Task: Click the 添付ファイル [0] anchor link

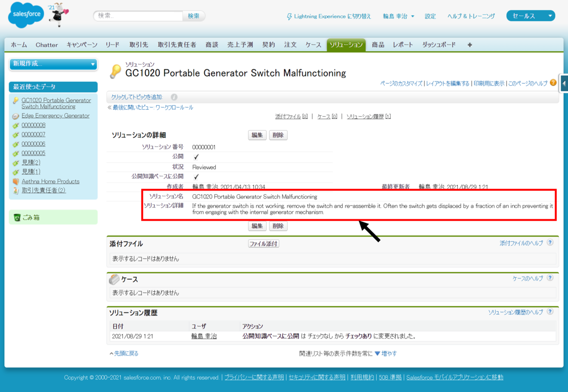Action: point(292,116)
